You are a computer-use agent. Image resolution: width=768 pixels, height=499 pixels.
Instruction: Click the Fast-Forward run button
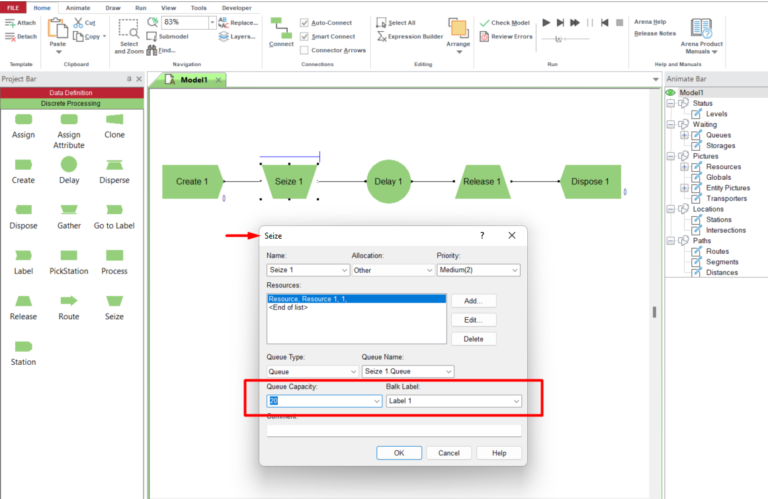[575, 23]
